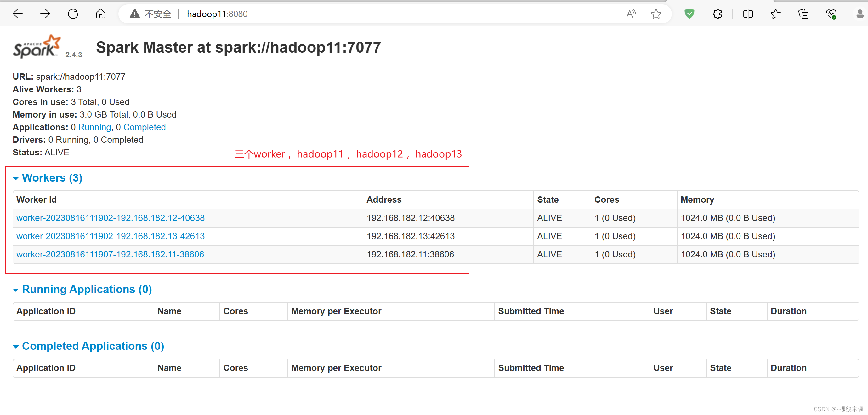
Task: Navigate forward in the browser
Action: [x=45, y=14]
